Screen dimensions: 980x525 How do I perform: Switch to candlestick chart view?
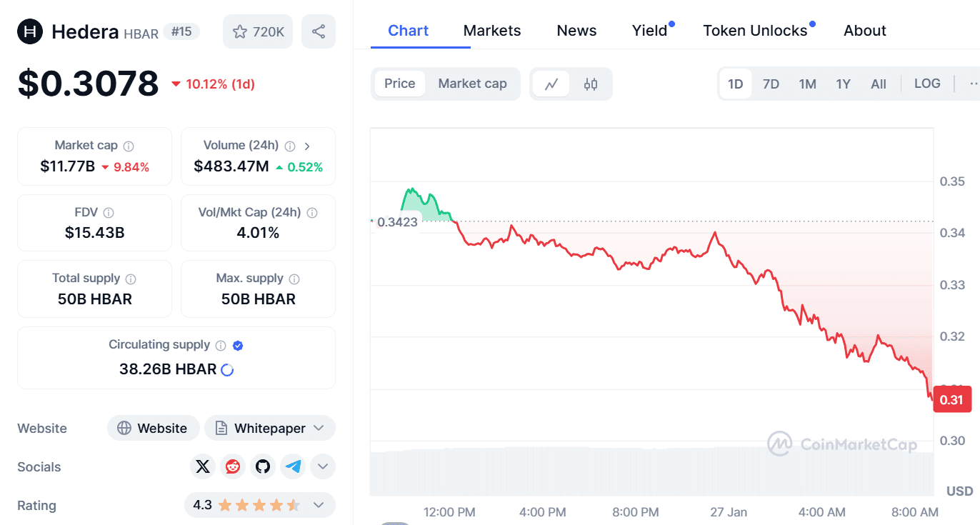pyautogui.click(x=591, y=84)
